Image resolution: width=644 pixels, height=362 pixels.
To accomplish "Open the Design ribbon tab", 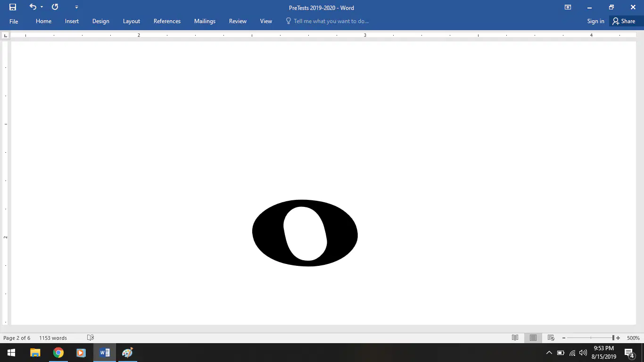I will click(100, 21).
